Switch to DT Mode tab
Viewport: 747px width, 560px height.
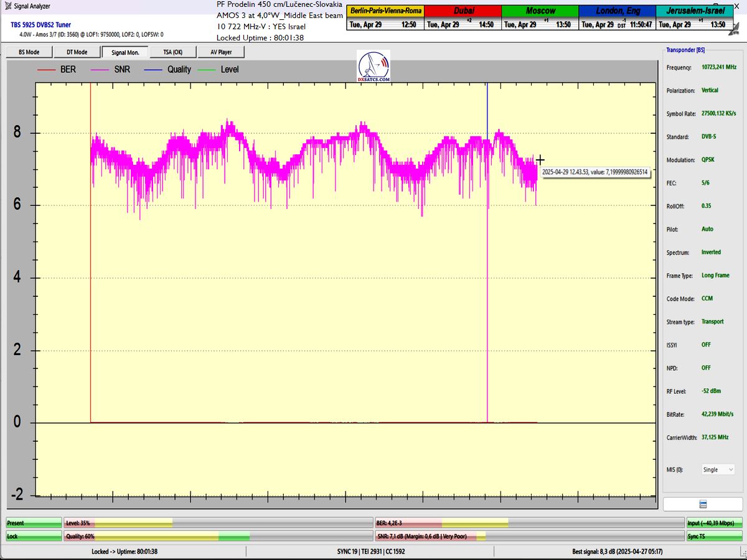[x=77, y=52]
